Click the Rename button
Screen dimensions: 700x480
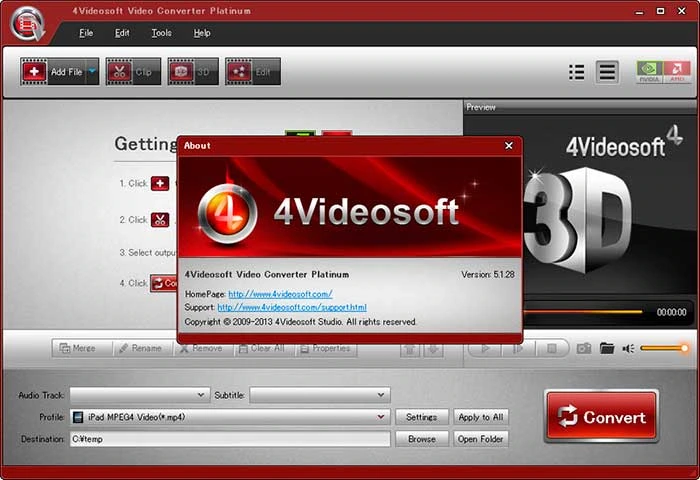click(141, 348)
